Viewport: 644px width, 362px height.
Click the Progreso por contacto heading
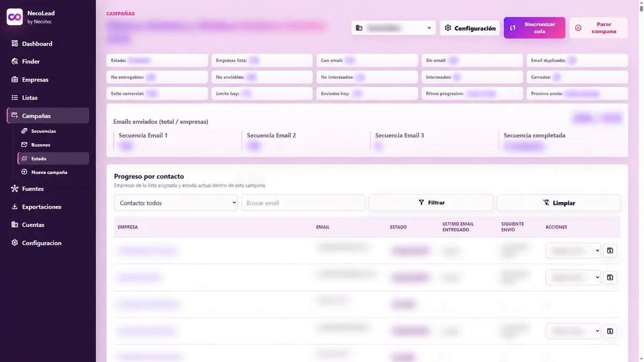(x=149, y=176)
